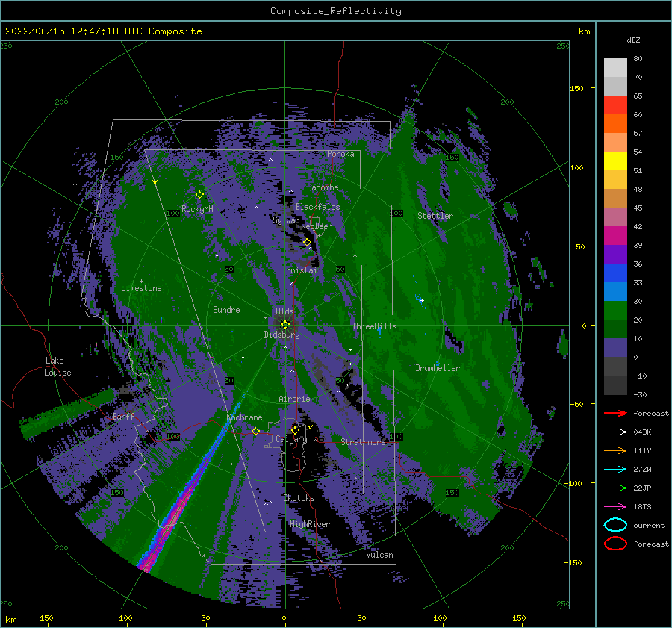Image resolution: width=672 pixels, height=628 pixels.
Task: Click the cyan 'current' ellipse in legend
Action: pos(615,525)
